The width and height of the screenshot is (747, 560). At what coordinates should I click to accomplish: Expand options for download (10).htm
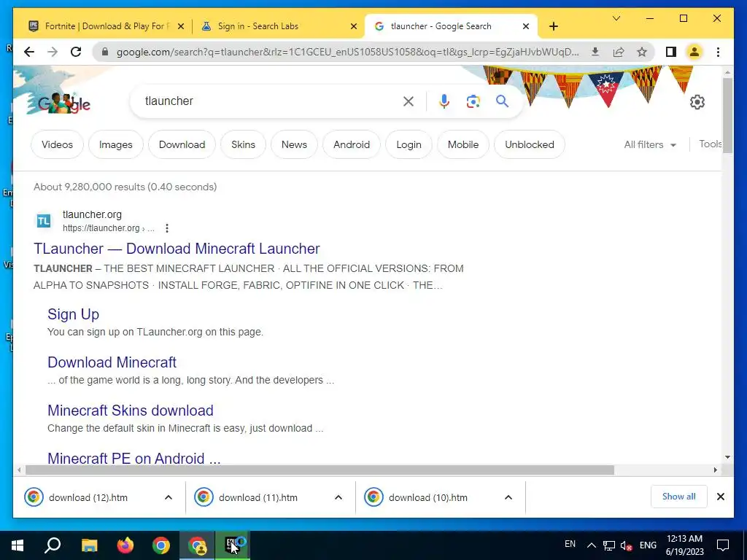(x=508, y=497)
